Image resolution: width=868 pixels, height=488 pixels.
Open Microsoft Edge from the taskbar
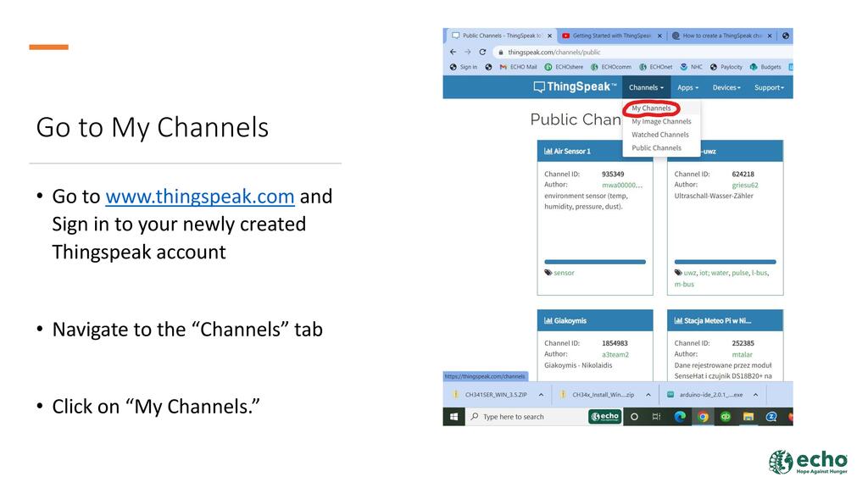click(680, 417)
